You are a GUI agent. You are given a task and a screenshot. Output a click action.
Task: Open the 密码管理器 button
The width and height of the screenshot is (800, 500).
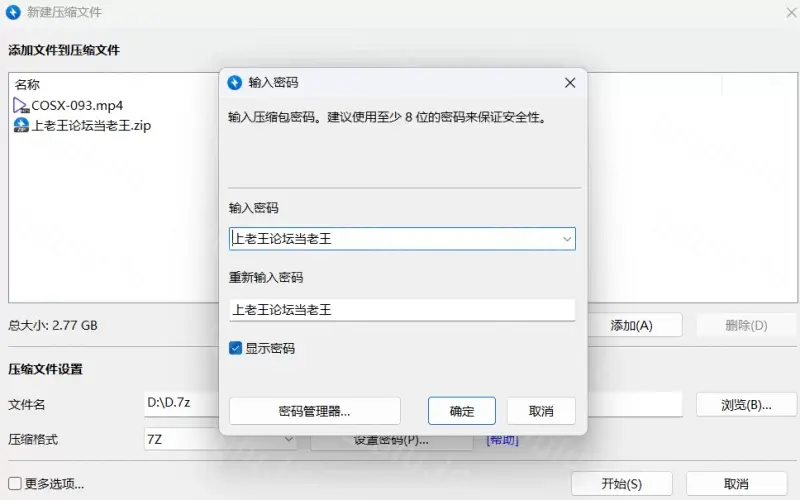315,411
